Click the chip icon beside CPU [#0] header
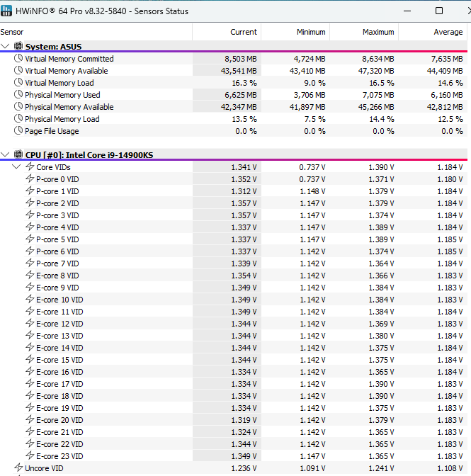Viewport: 471px width, 476px height. click(18, 154)
